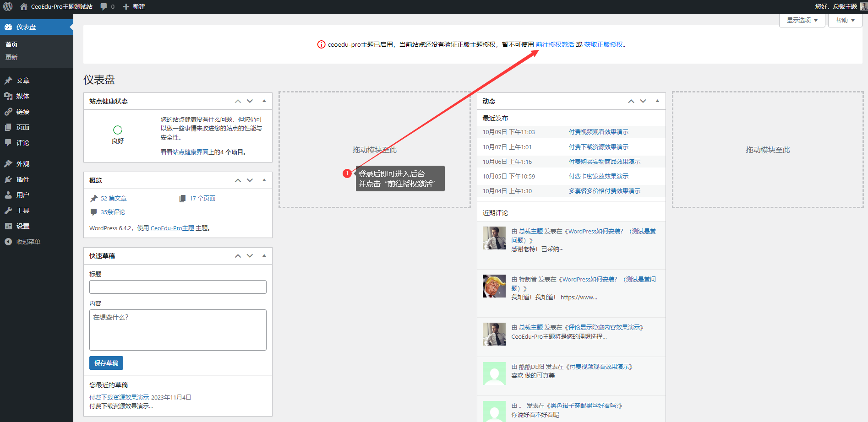Click the 插件 plugins icon
The image size is (868, 422).
click(8, 179)
